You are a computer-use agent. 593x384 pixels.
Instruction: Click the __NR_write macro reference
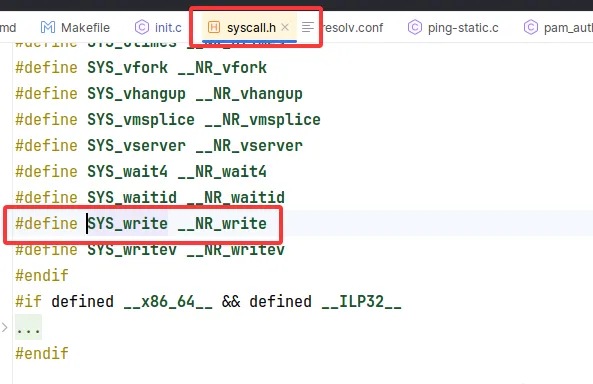(x=222, y=224)
